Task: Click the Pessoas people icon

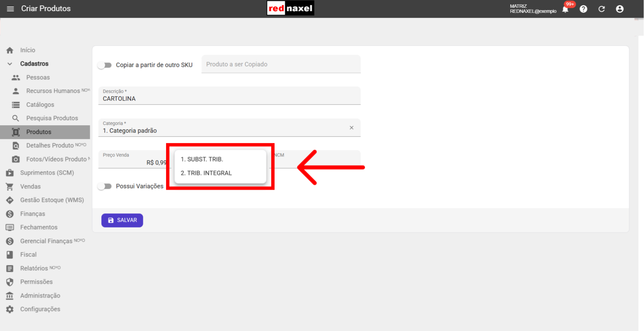Action: 16,78
